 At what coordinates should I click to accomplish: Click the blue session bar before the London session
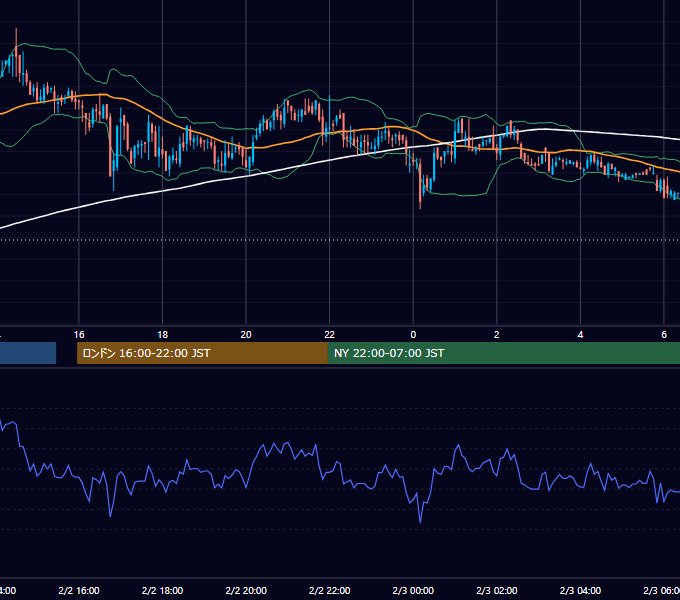(28, 353)
